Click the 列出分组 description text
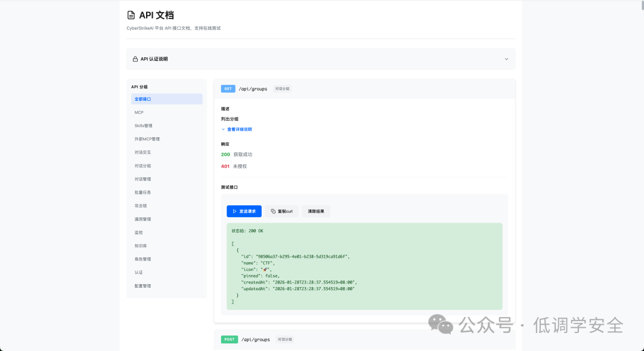 coord(230,119)
